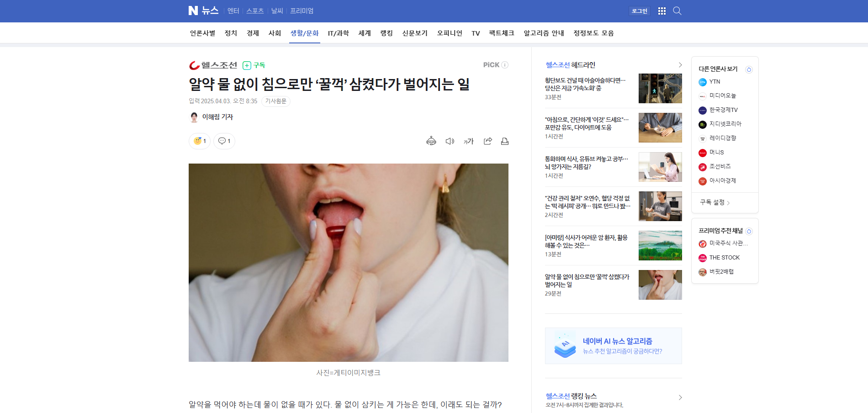Open the search magnifier in header
The image size is (868, 413).
tap(677, 11)
